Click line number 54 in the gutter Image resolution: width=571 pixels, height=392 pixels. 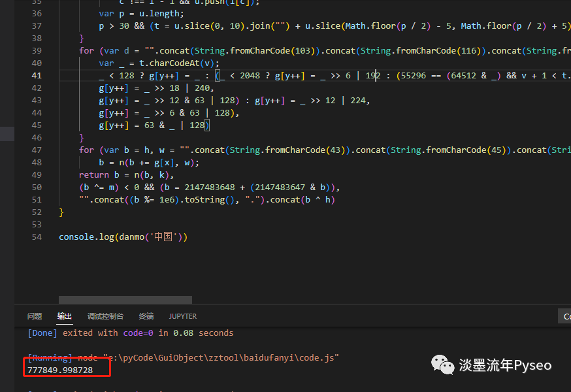[37, 237]
